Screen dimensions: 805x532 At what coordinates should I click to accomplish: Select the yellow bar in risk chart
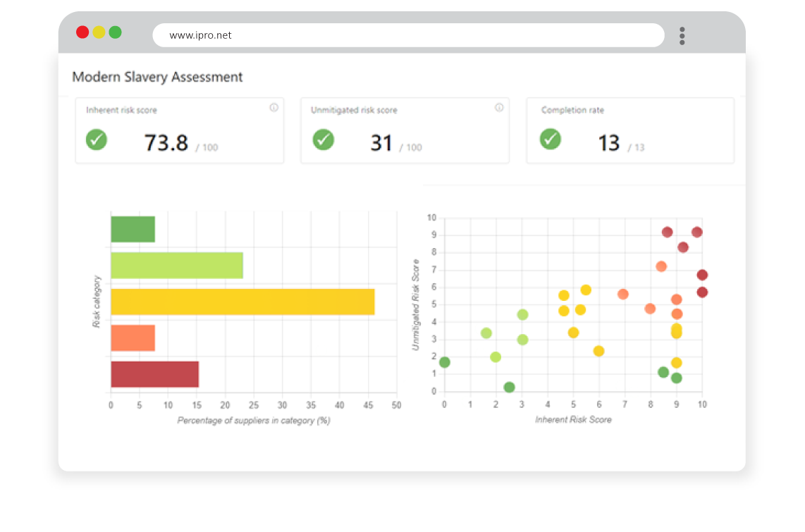242,302
